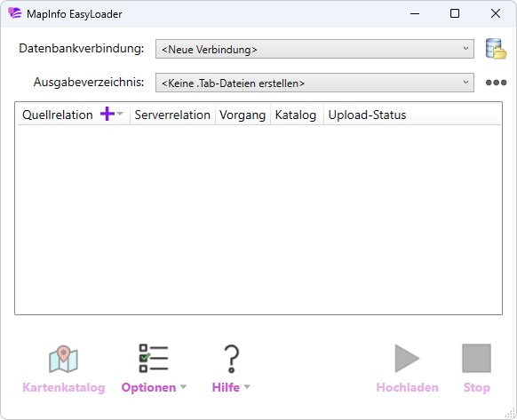Viewport: 517px width, 420px height.
Task: Open the Optionen dropdown arrow
Action: (x=183, y=387)
